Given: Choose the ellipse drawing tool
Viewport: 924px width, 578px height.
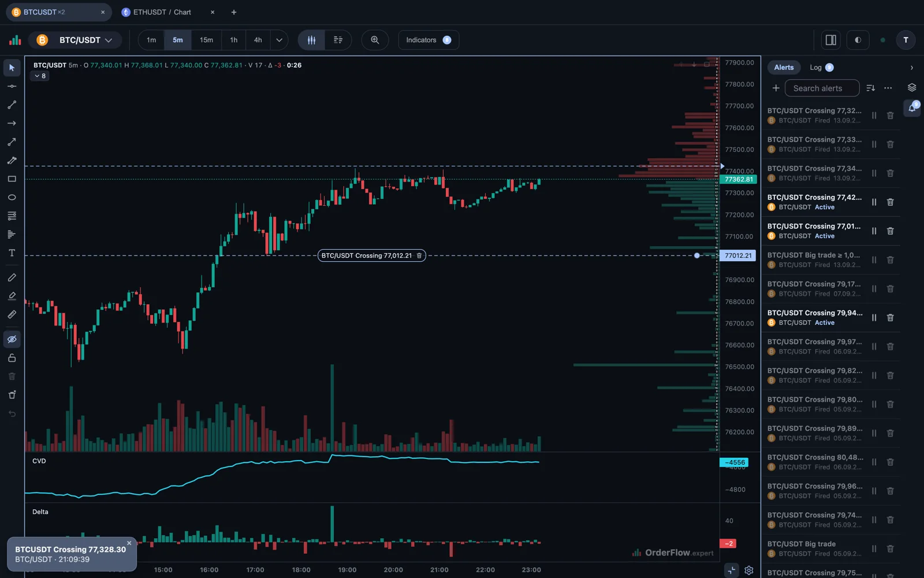Looking at the screenshot, I should click(12, 197).
